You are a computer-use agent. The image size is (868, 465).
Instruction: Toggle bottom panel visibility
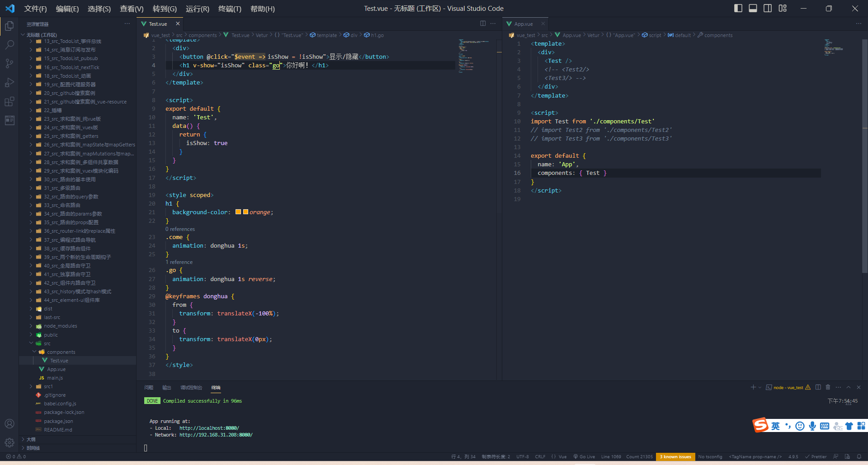point(753,8)
